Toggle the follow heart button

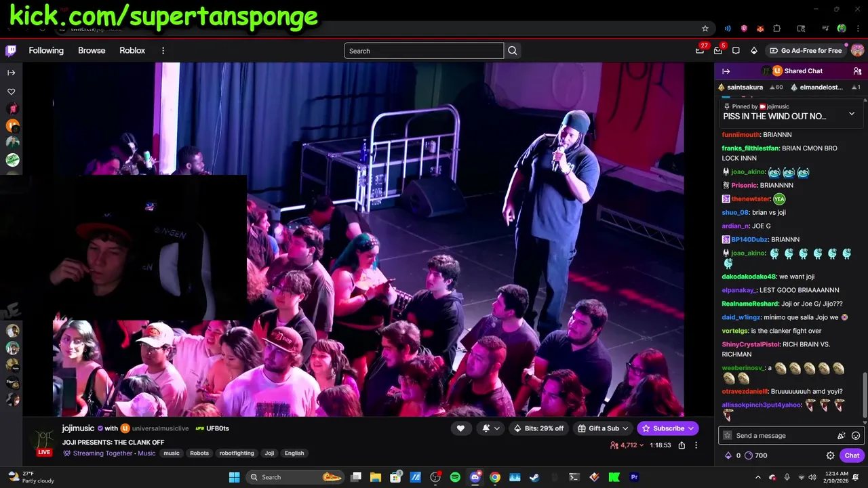pos(460,428)
